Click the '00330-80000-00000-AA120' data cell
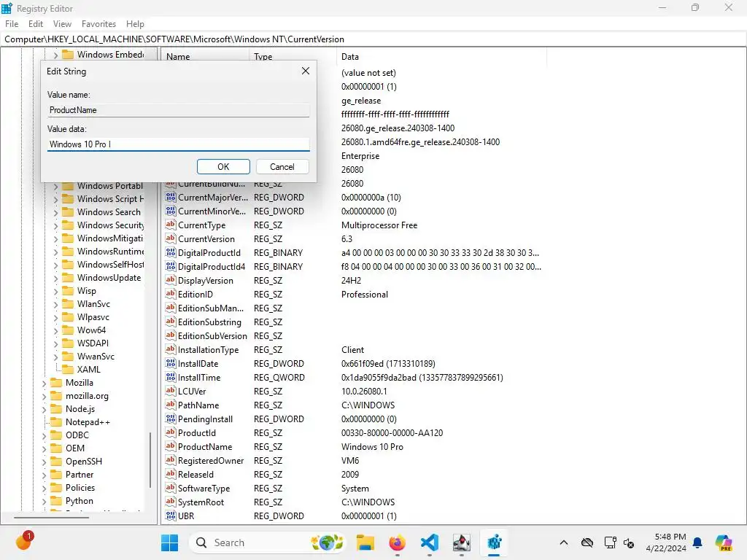 [392, 433]
